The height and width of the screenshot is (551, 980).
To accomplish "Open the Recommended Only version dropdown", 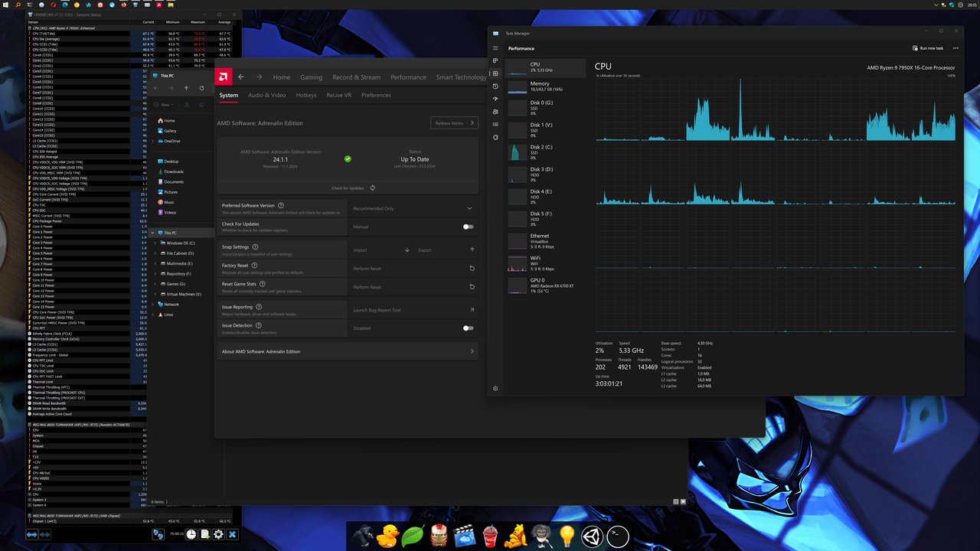I will point(413,207).
